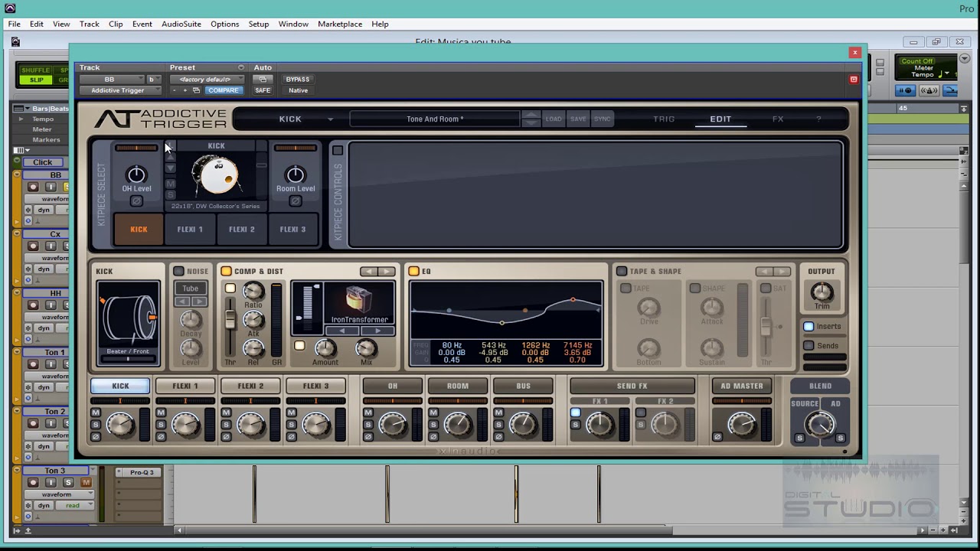The height and width of the screenshot is (551, 980).
Task: Open the Track menu
Action: click(90, 24)
